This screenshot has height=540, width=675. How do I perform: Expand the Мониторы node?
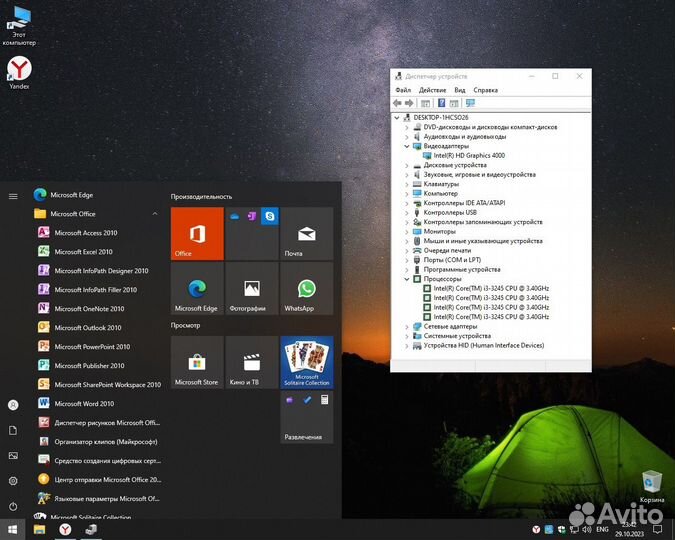pyautogui.click(x=407, y=231)
